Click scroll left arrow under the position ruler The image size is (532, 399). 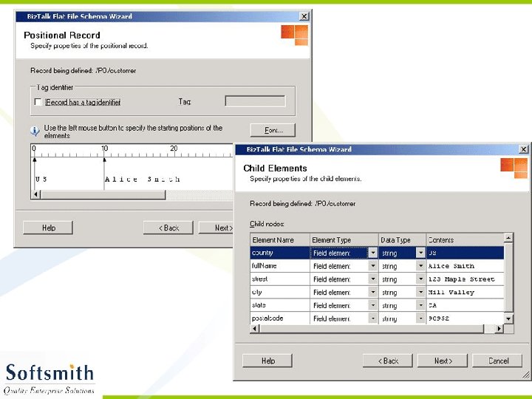point(36,195)
